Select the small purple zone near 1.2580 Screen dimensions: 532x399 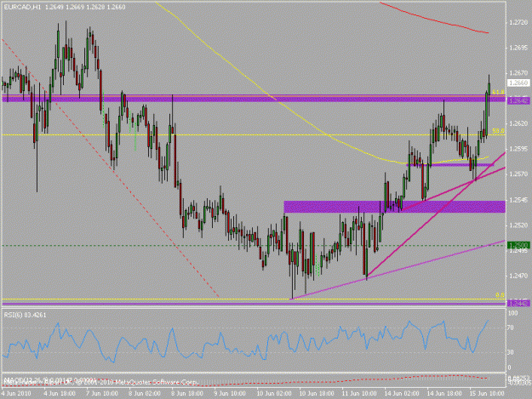pyautogui.click(x=450, y=165)
